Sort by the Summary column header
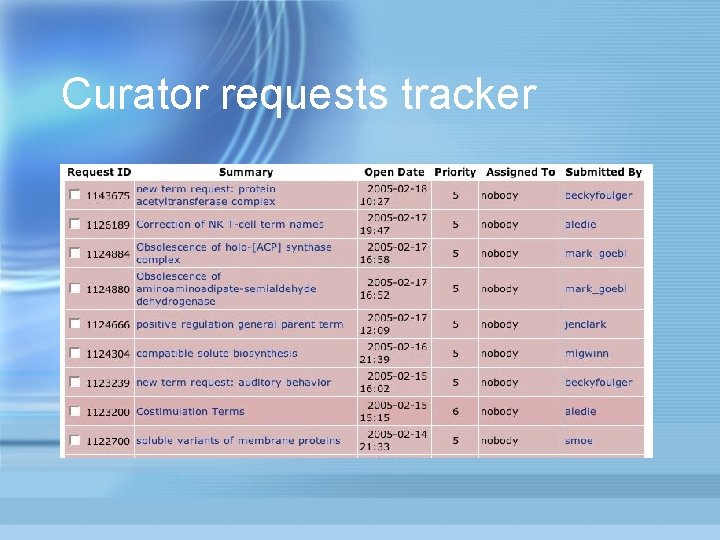 [246, 172]
